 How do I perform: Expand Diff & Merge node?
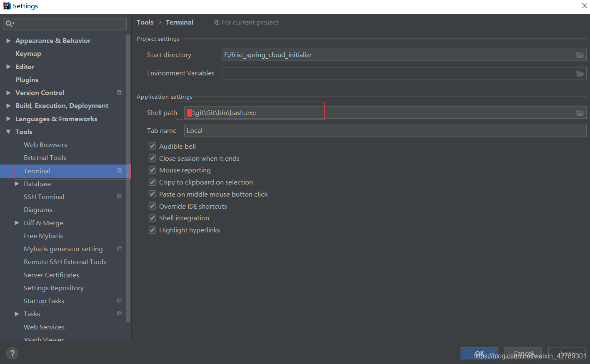click(x=17, y=223)
